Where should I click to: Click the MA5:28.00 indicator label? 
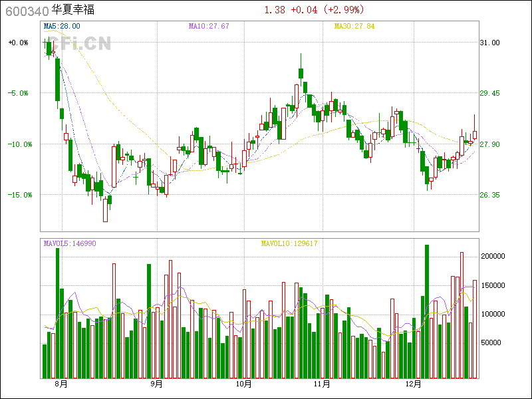pos(62,26)
